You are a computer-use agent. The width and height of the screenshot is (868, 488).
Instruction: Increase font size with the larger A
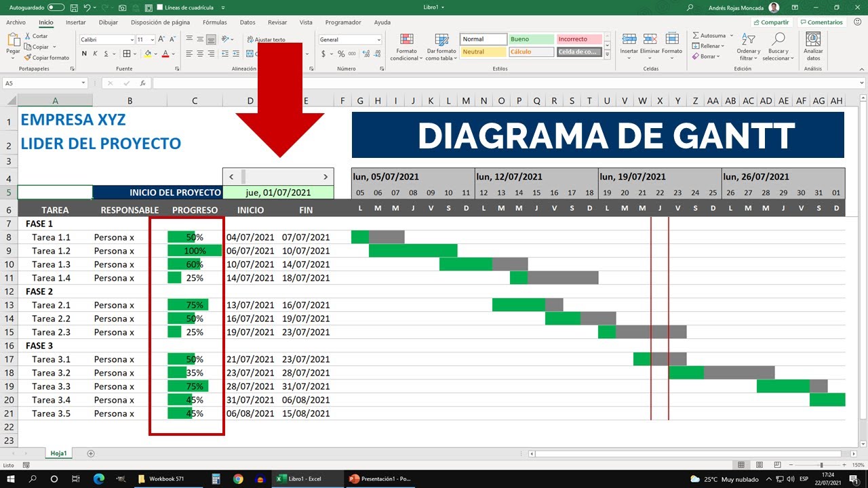(x=161, y=40)
